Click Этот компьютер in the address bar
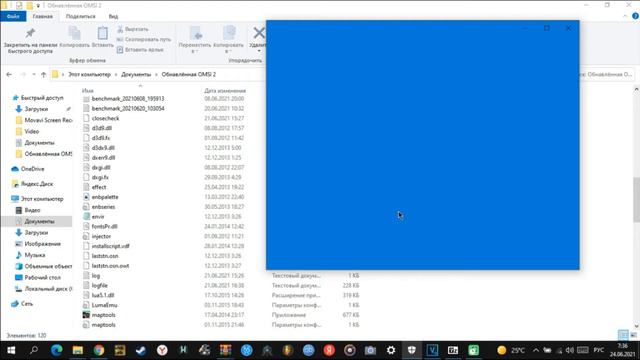Image resolution: width=640 pixels, height=360 pixels. point(89,74)
